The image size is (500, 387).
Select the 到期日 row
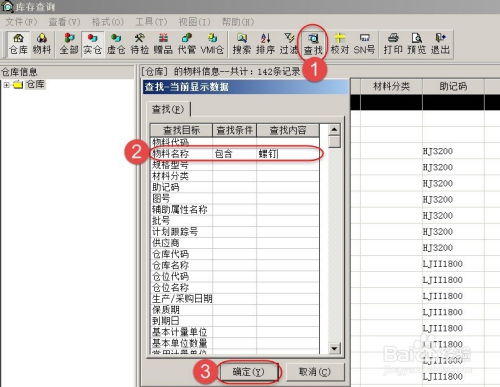click(235, 321)
